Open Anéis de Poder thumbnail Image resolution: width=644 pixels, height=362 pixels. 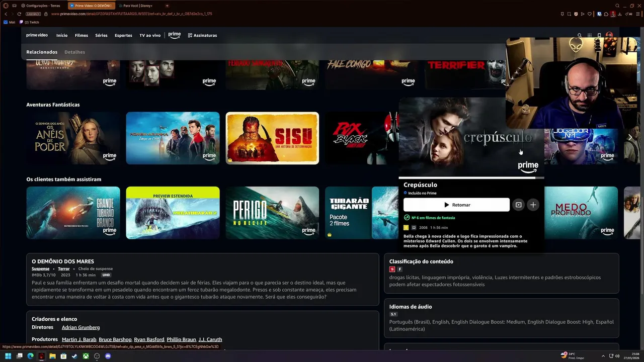click(x=73, y=138)
